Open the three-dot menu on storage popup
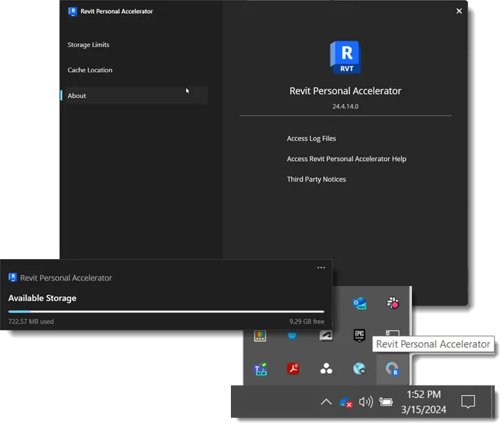 pyautogui.click(x=321, y=267)
